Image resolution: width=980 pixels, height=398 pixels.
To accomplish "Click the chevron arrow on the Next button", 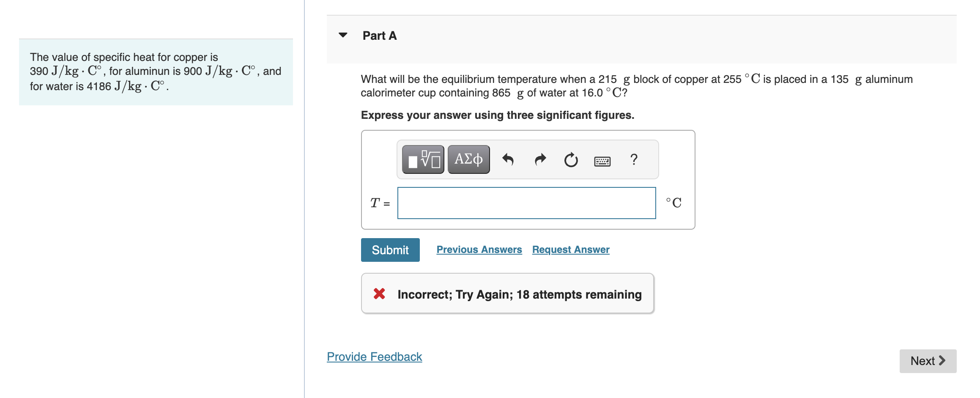I will 943,361.
